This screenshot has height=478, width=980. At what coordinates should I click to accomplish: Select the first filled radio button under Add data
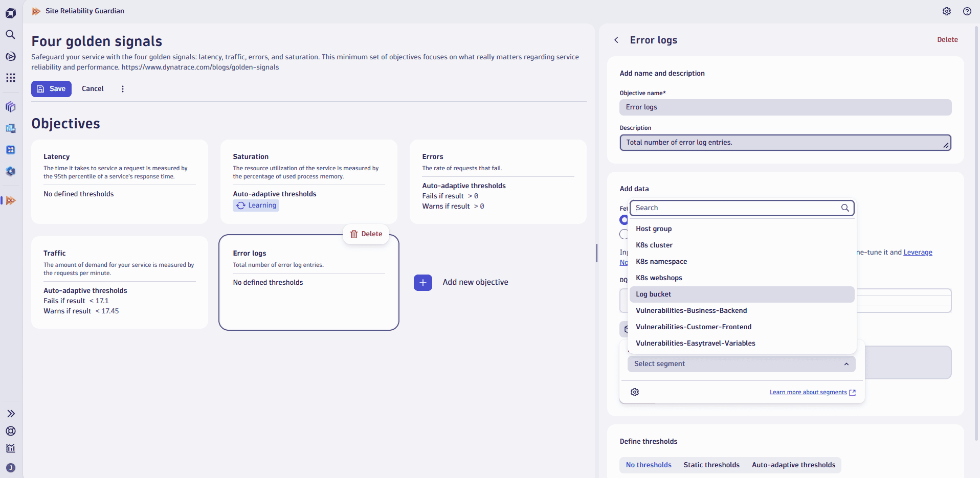coord(624,220)
